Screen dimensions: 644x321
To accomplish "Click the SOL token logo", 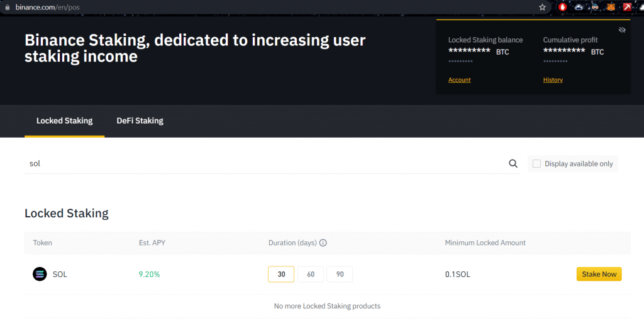I will coord(40,274).
